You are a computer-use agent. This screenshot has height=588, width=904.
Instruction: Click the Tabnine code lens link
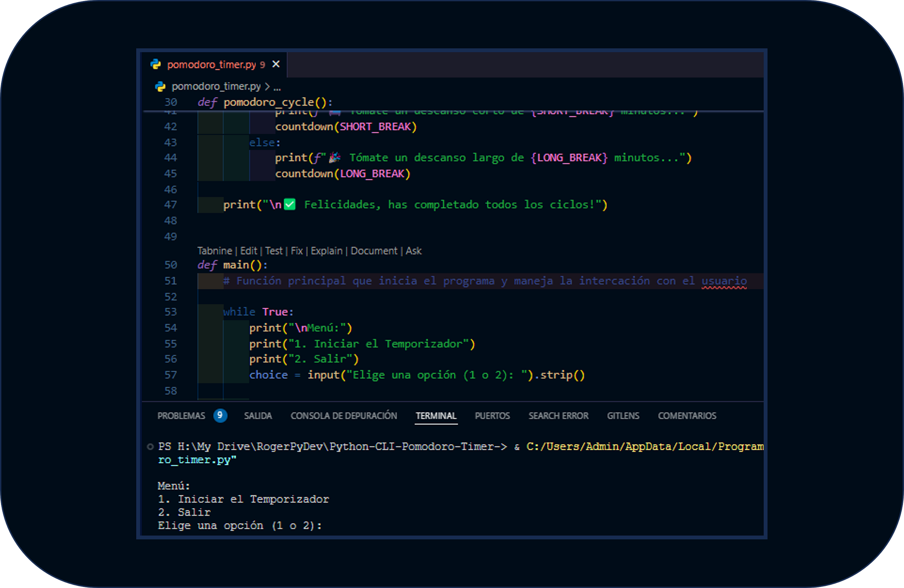tap(215, 251)
